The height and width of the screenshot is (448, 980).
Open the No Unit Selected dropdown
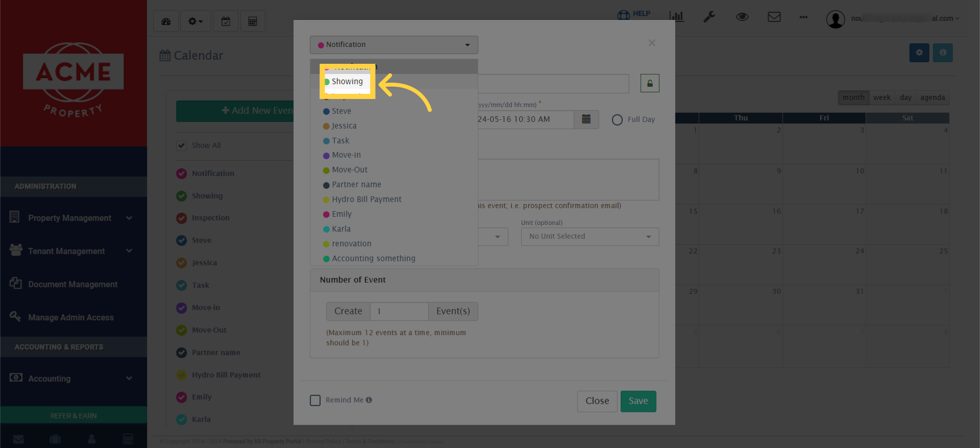pyautogui.click(x=590, y=237)
